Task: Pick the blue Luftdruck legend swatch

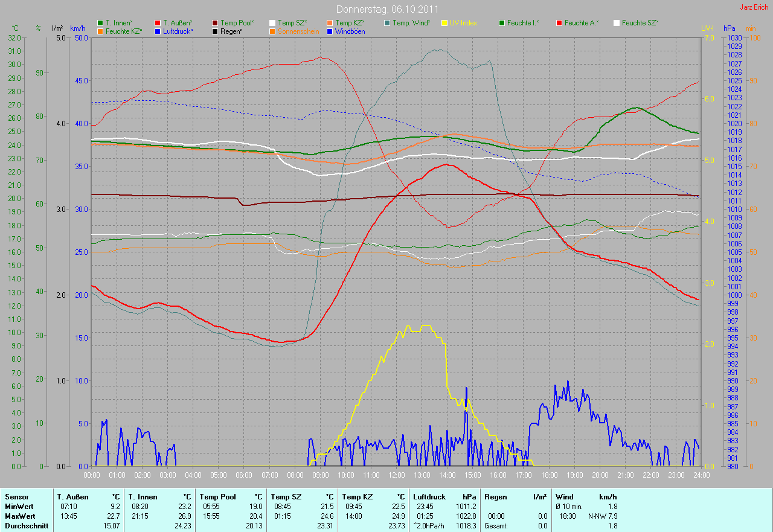Action: pyautogui.click(x=158, y=31)
